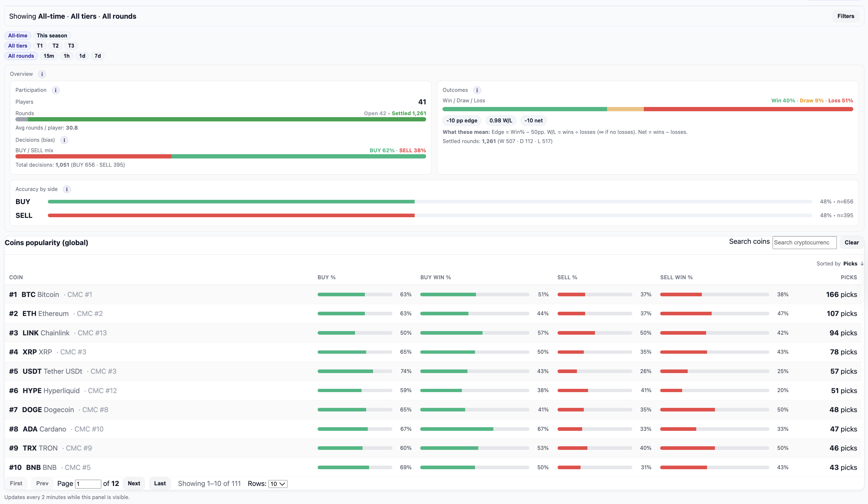868x504 pixels.
Task: Click the Picks sort arrow icon
Action: pos(862,263)
